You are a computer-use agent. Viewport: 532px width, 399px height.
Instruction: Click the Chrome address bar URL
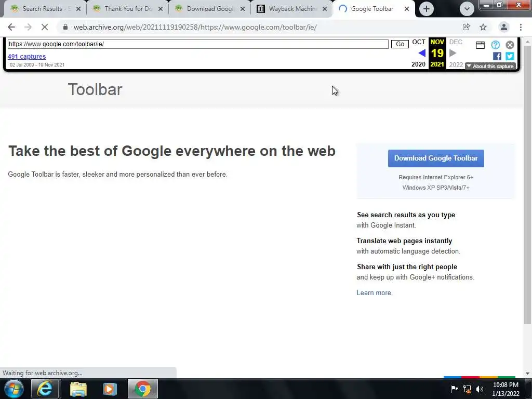pos(195,27)
